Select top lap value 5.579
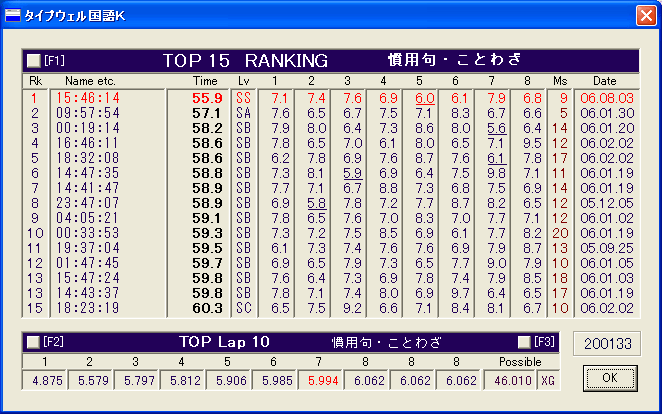Image resolution: width=662 pixels, height=414 pixels. coord(91,381)
